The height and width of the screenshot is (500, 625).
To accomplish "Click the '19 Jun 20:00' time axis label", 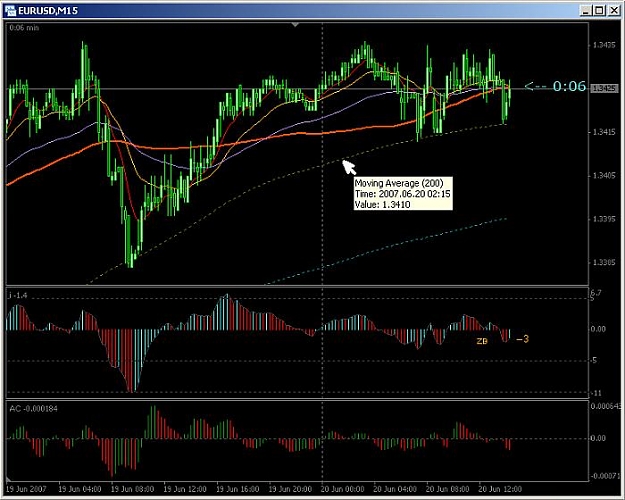I will point(290,489).
